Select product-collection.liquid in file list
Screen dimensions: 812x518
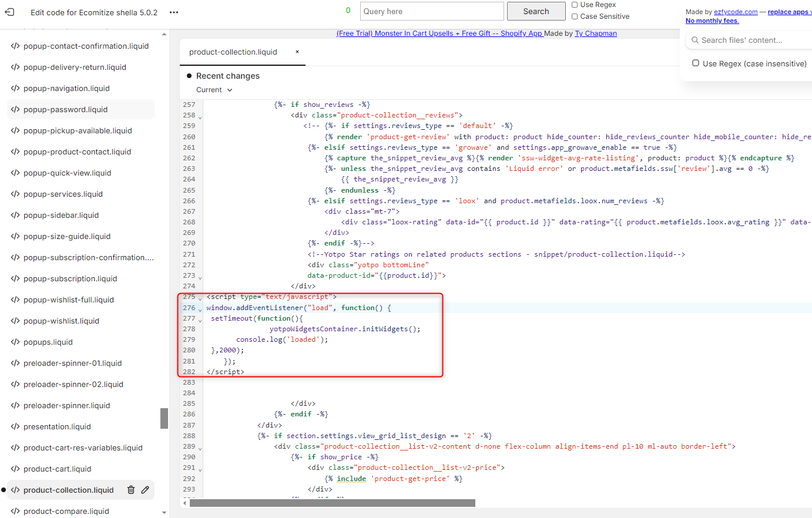tap(69, 490)
